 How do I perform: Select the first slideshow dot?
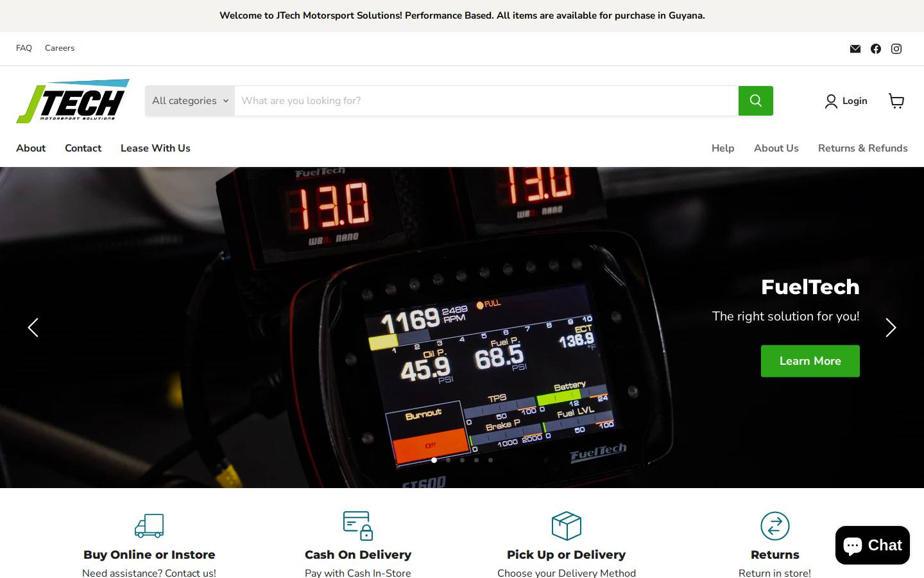[434, 460]
